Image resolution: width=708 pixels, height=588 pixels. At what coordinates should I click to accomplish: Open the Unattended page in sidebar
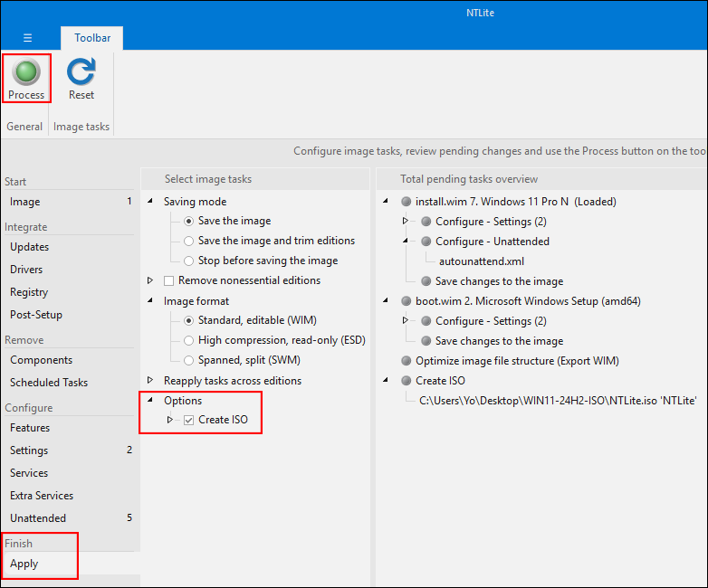(x=38, y=518)
